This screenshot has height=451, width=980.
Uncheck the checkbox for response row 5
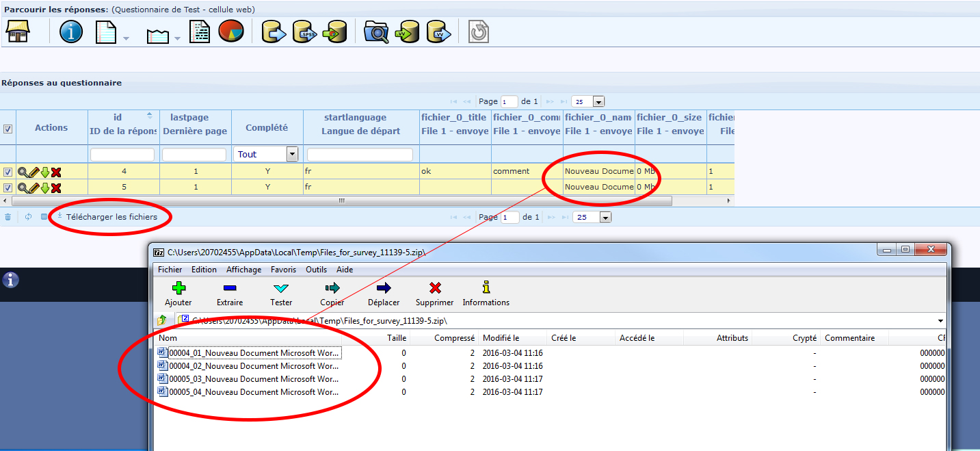click(x=8, y=188)
